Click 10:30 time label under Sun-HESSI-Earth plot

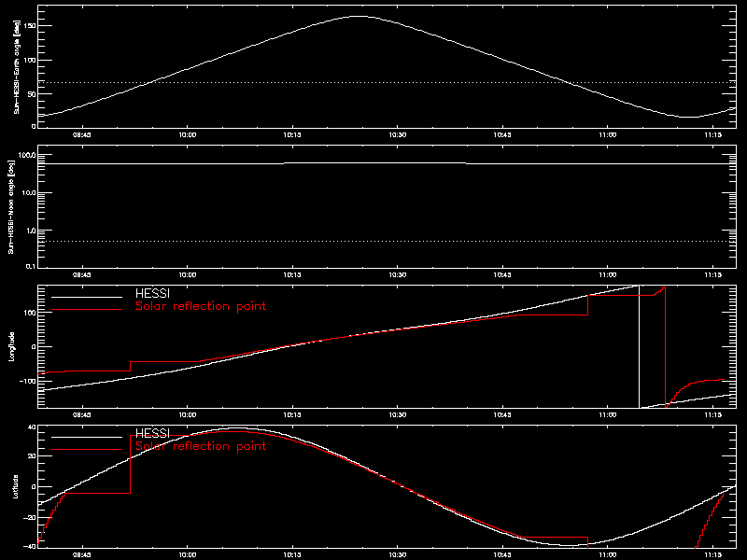(398, 135)
